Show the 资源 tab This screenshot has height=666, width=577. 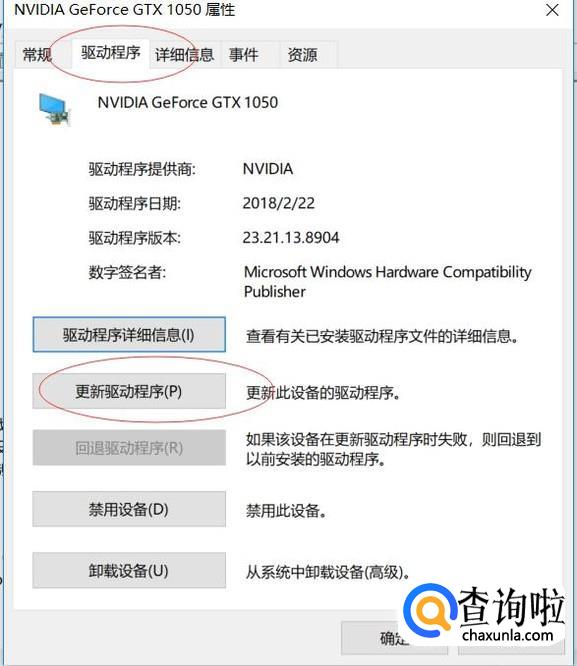tap(302, 55)
